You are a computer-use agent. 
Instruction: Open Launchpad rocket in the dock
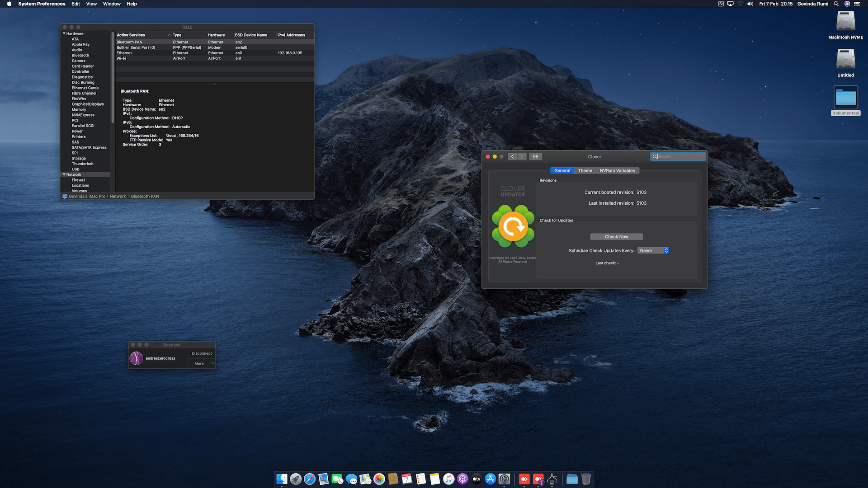pyautogui.click(x=296, y=479)
